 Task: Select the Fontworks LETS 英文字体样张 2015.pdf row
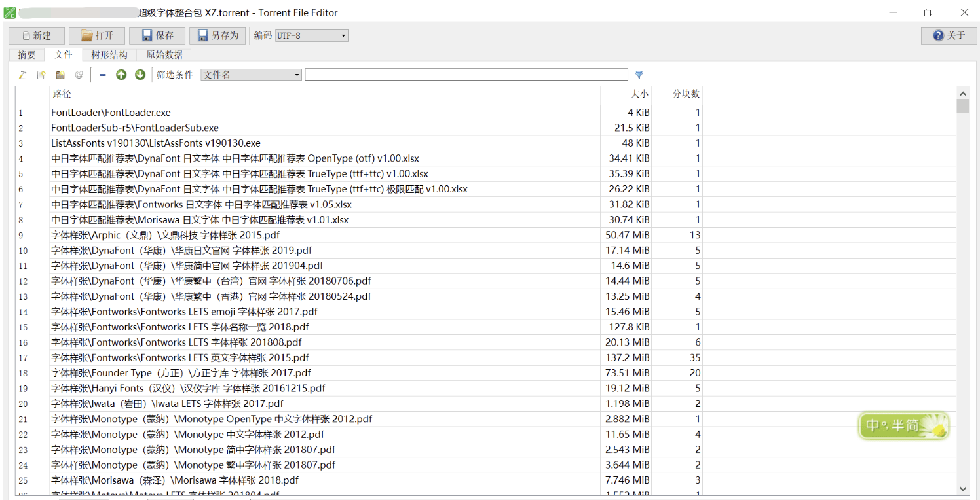pyautogui.click(x=486, y=357)
